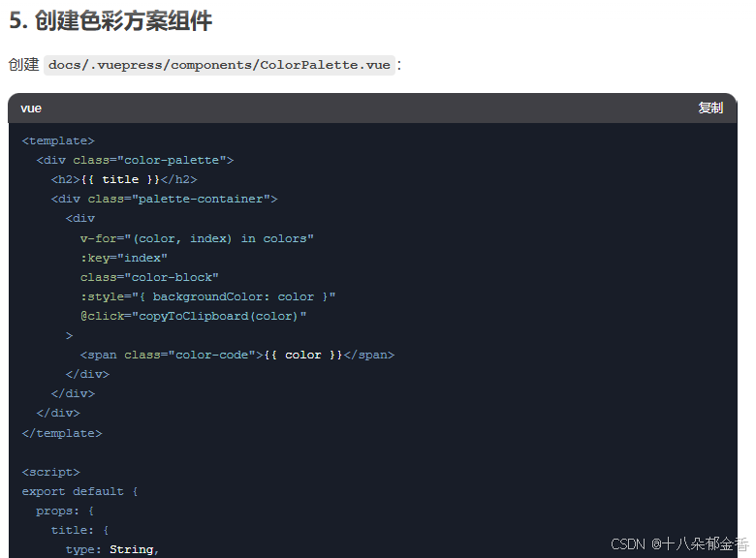This screenshot has height=558, width=756.
Task: Click the :key="index" line
Action: [124, 258]
